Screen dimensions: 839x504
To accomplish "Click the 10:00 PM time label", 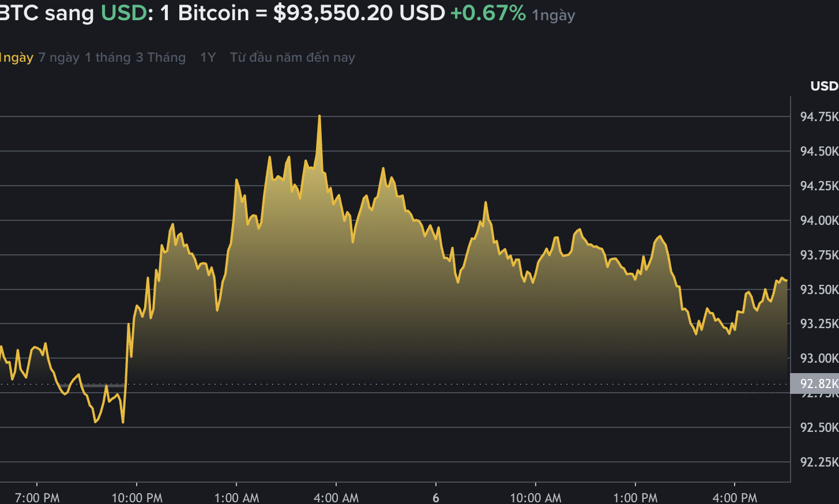I will (137, 497).
